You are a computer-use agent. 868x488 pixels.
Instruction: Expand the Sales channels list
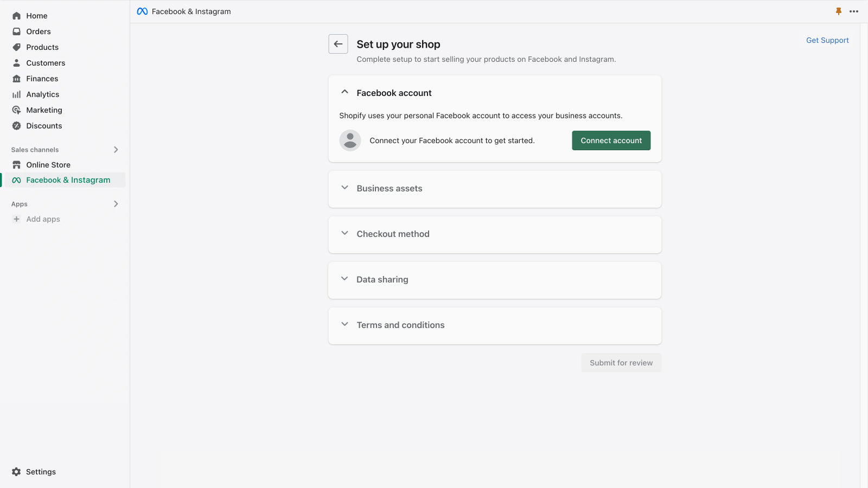116,150
